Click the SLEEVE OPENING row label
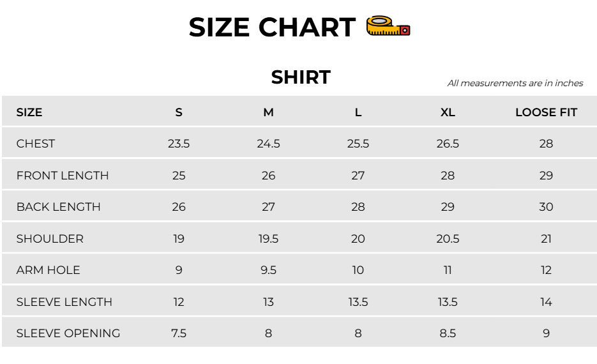 pyautogui.click(x=68, y=333)
